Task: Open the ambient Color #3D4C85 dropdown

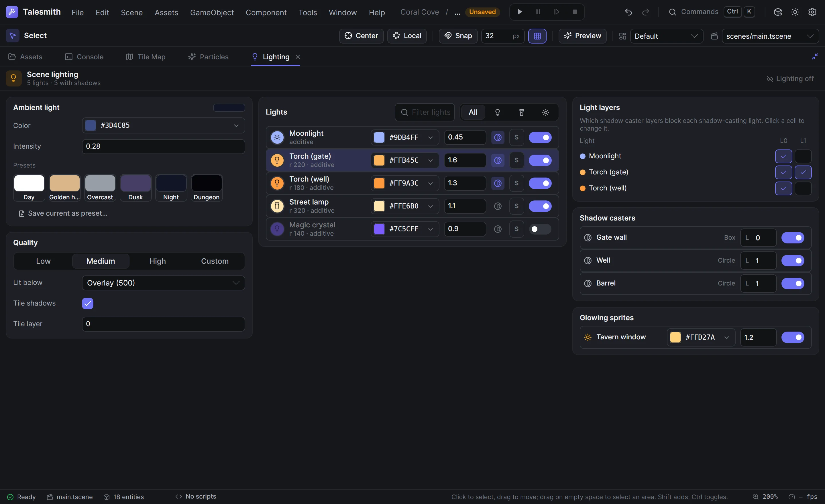Action: 163,125
